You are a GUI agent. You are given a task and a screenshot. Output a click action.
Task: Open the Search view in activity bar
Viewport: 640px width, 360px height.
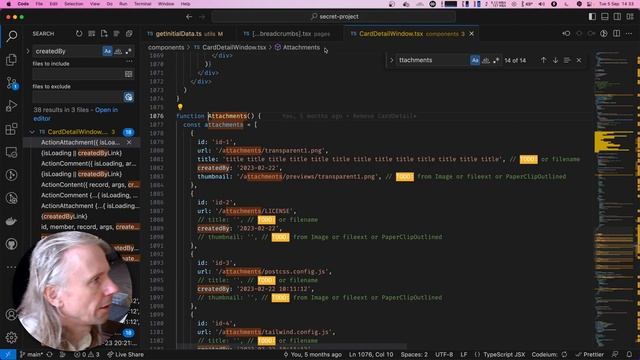[x=11, y=36]
